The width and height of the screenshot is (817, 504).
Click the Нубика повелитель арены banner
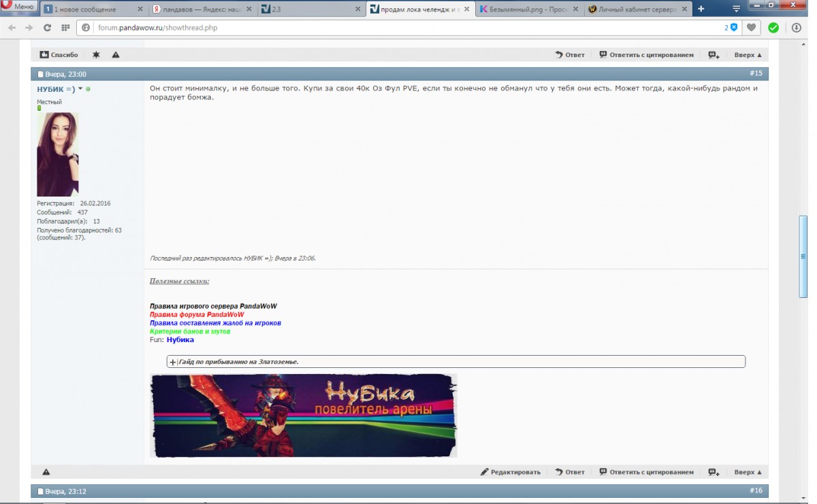[x=303, y=416]
